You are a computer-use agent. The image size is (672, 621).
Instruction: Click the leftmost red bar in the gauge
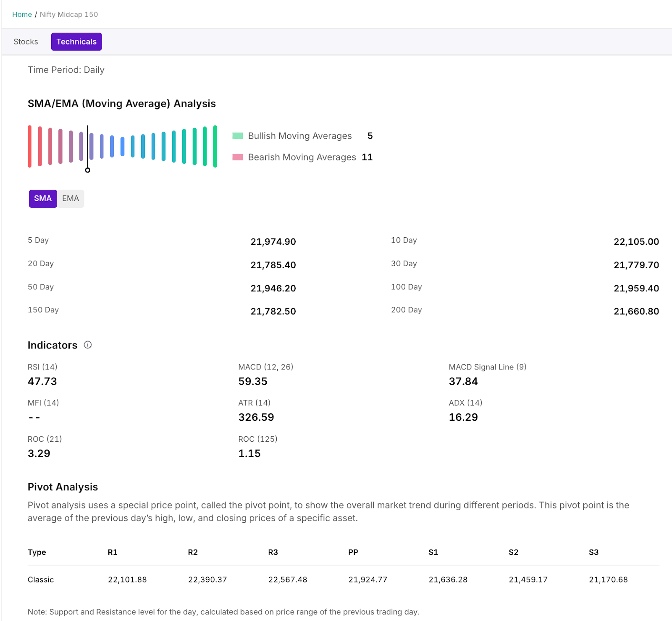pos(30,146)
